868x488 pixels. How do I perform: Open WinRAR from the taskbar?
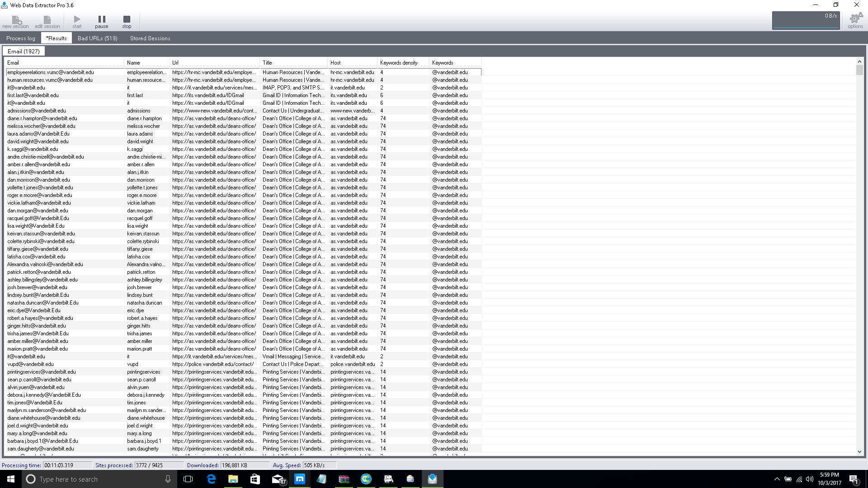344,479
